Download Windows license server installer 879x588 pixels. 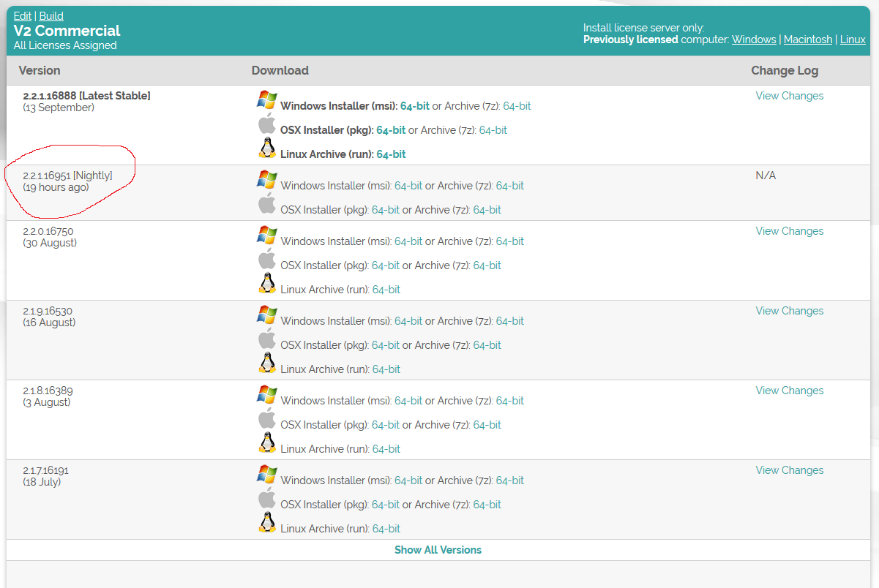tap(753, 39)
